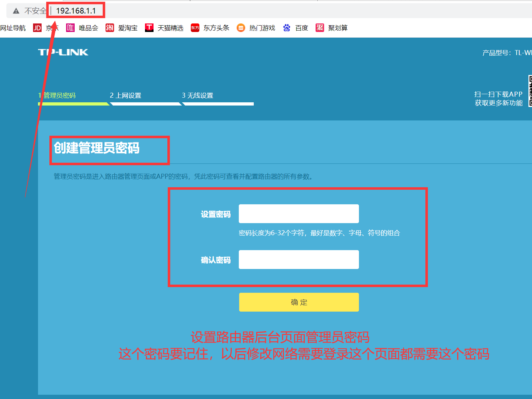The image size is (532, 399).
Task: Select the address bar showing 192.168.1.1
Action: (x=75, y=10)
